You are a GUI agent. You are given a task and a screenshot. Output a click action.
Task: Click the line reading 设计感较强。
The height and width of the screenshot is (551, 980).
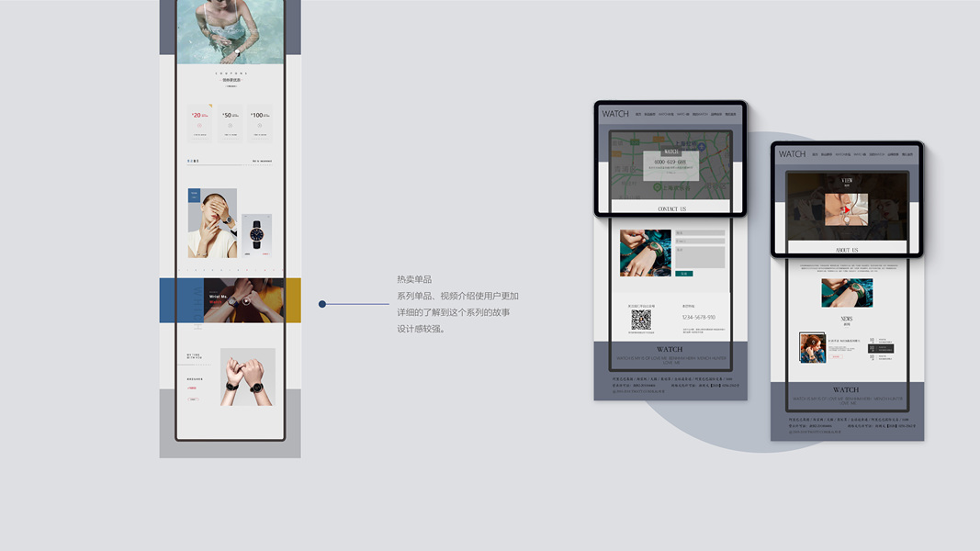(x=422, y=329)
